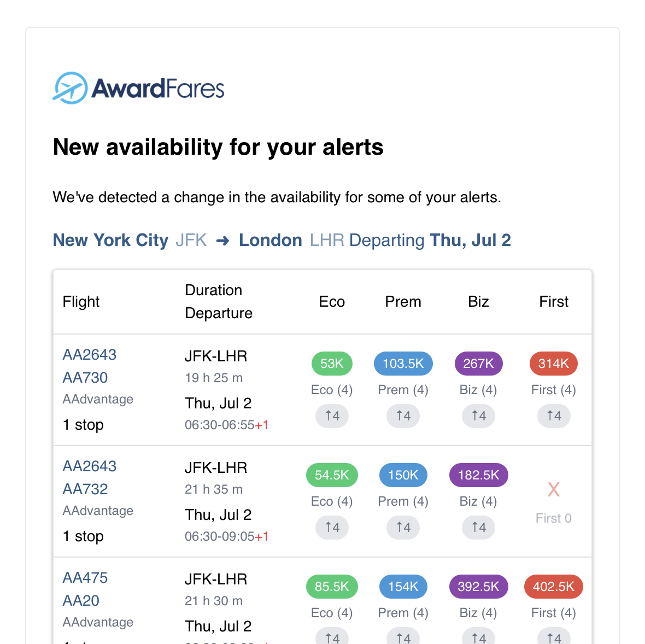
Task: Click the 103.5K Prem price badge
Action: tap(403, 364)
